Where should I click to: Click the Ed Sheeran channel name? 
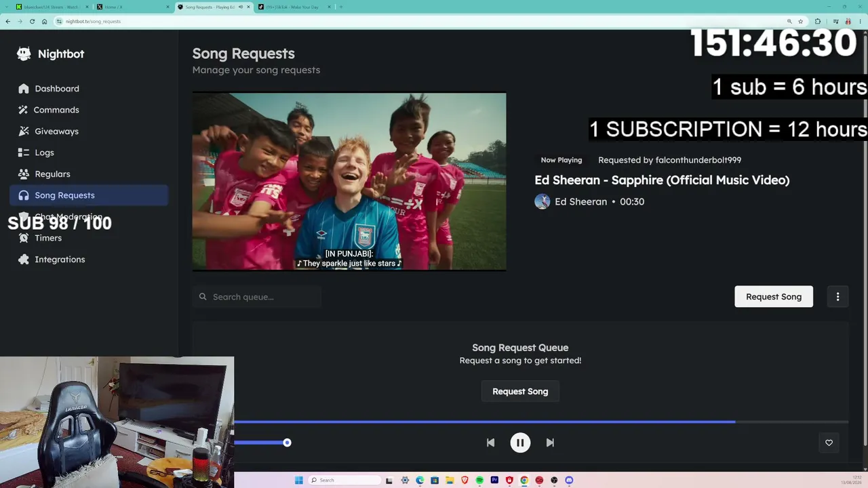[580, 202]
